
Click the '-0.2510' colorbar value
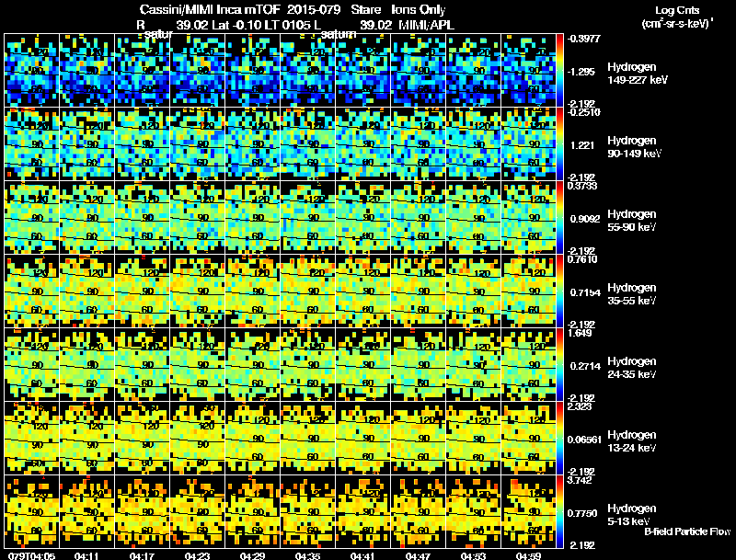(x=584, y=112)
